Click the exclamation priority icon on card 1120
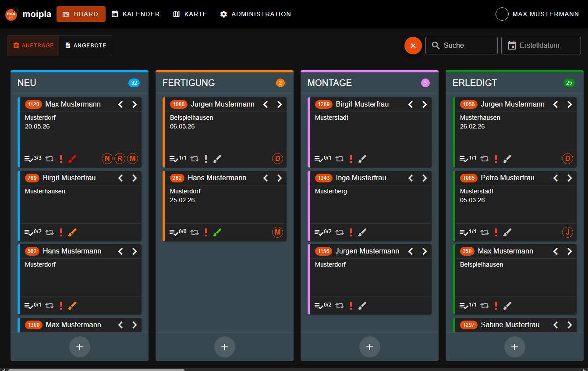Viewport: 588px width, 371px height. pyautogui.click(x=61, y=159)
